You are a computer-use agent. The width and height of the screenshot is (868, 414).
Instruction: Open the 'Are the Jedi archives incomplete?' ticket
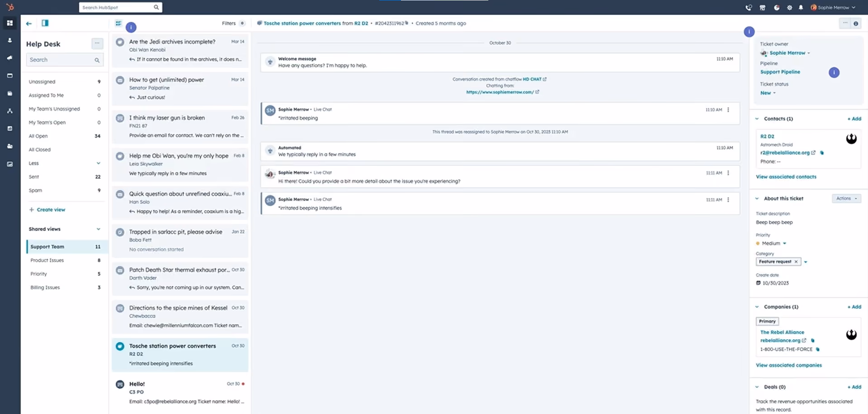[180, 50]
